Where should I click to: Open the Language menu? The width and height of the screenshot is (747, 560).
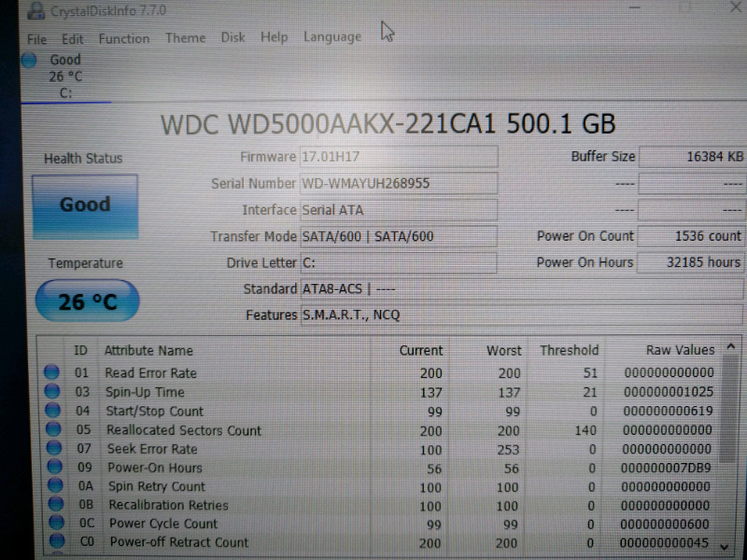(332, 37)
